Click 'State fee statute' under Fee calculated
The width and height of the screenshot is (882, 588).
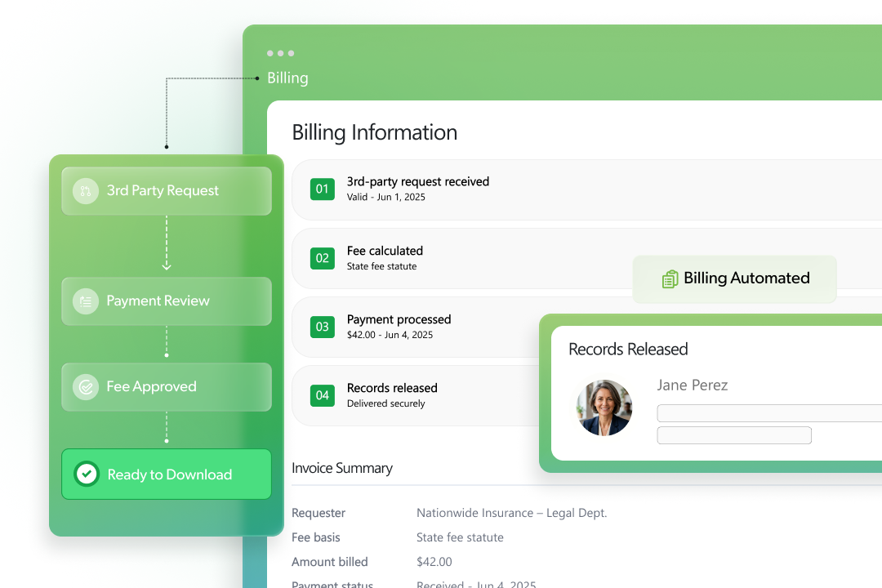pos(382,266)
